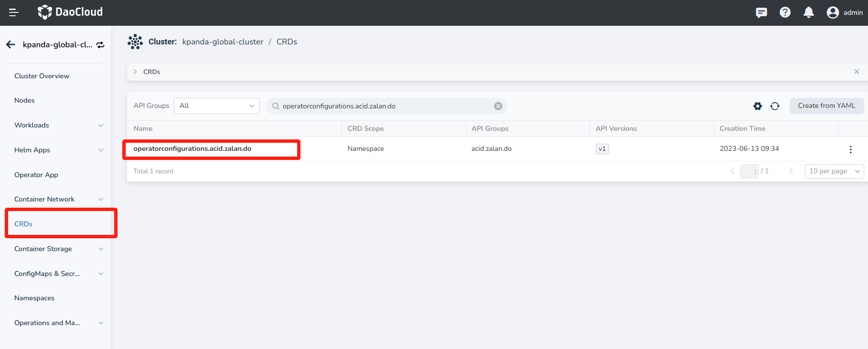Viewport: 868px width, 349px height.
Task: Open row actions three-dot menu
Action: [x=850, y=149]
